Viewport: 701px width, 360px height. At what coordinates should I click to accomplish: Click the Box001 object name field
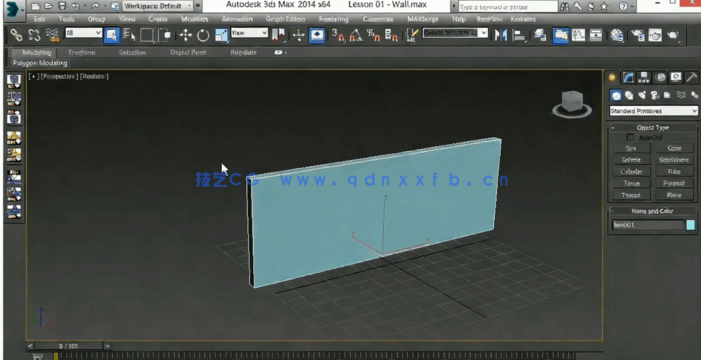(648, 225)
